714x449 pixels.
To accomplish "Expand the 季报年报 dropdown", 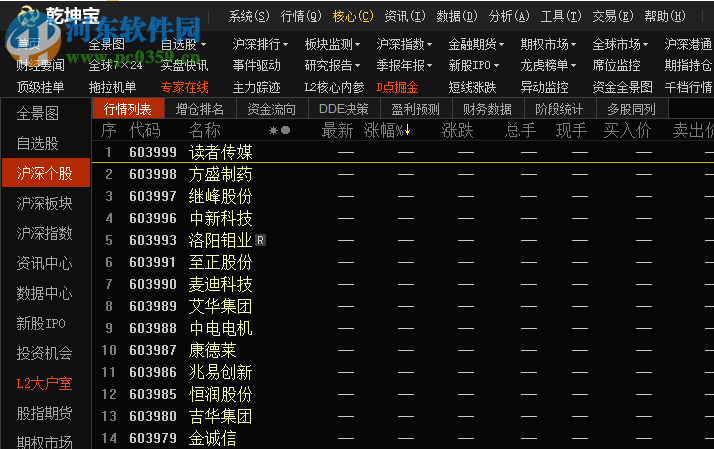I will [404, 66].
